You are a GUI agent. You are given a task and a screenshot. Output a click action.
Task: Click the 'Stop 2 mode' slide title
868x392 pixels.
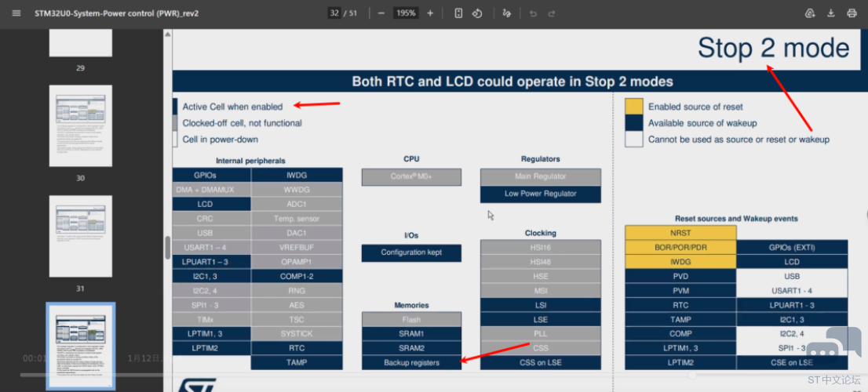(x=773, y=48)
